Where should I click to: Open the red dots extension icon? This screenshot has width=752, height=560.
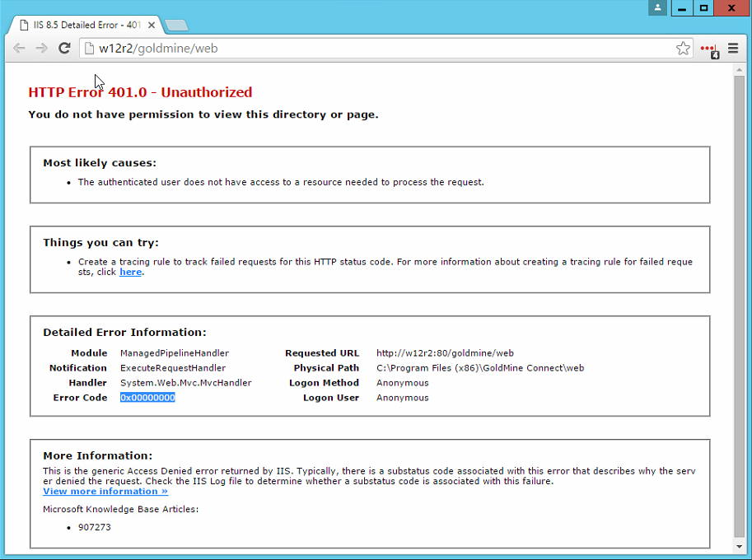708,49
